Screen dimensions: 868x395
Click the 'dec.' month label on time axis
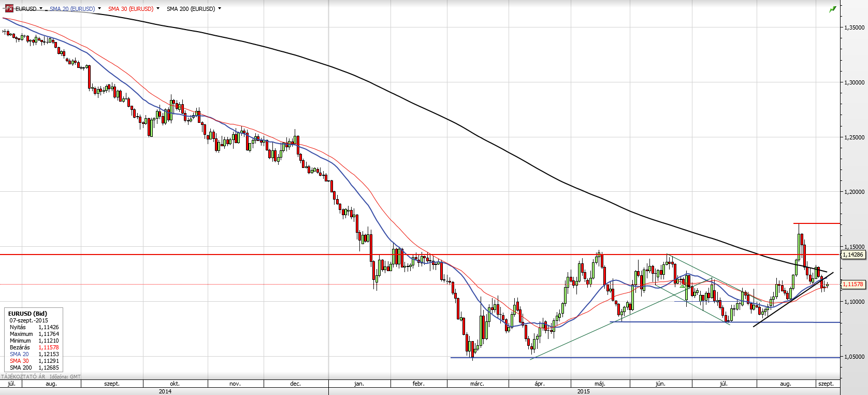coord(295,384)
